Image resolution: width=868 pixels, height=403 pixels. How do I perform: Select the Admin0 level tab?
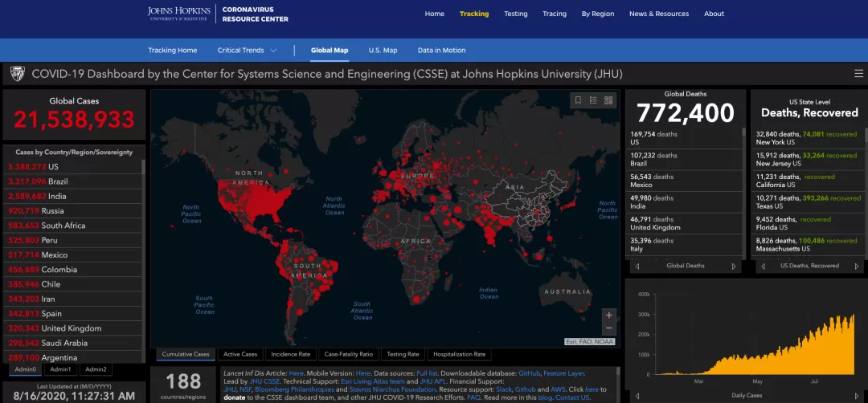click(x=26, y=369)
